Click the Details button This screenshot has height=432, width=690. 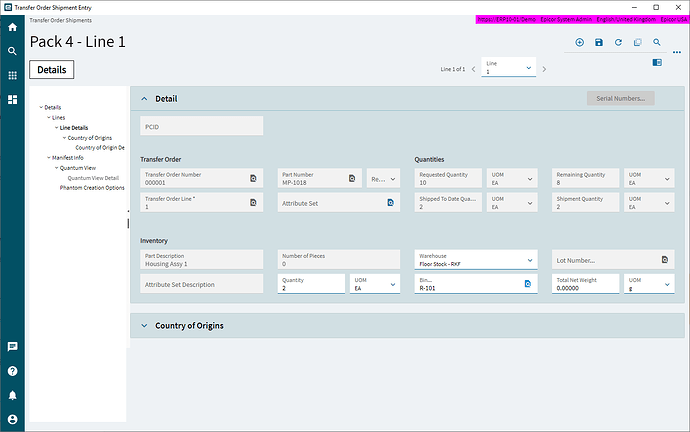pos(51,70)
